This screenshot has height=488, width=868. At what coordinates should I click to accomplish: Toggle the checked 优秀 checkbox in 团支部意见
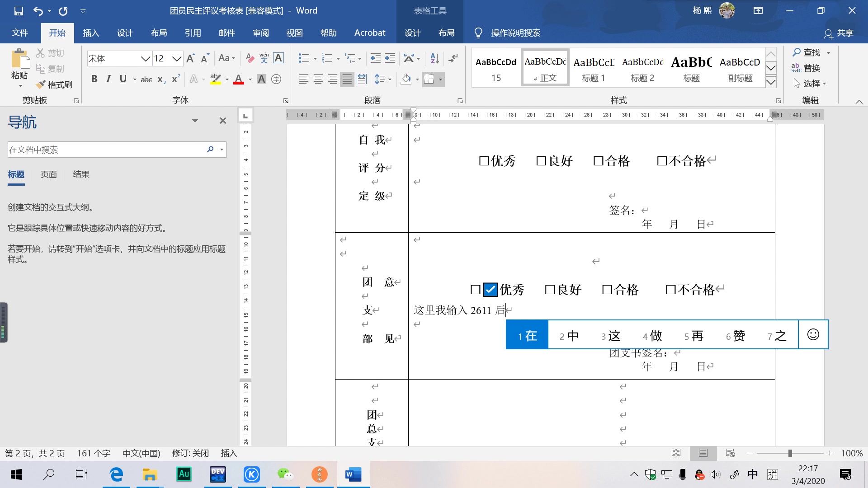[x=490, y=290]
